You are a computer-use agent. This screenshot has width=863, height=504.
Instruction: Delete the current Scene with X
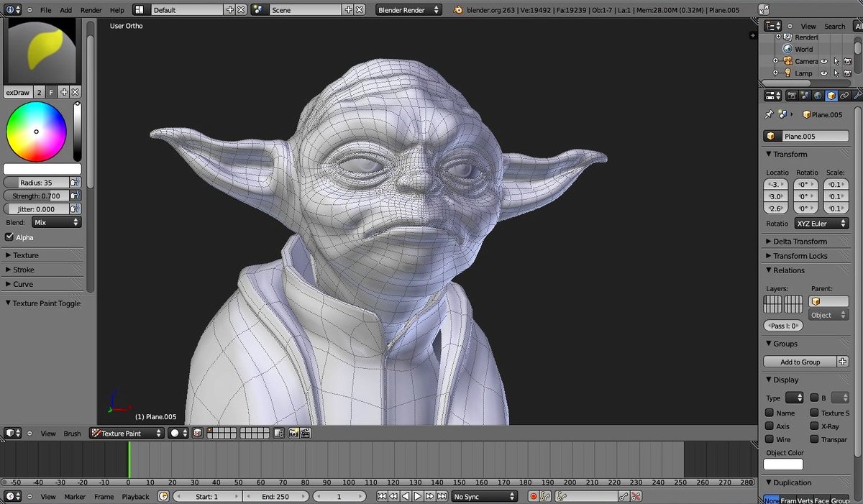(359, 10)
